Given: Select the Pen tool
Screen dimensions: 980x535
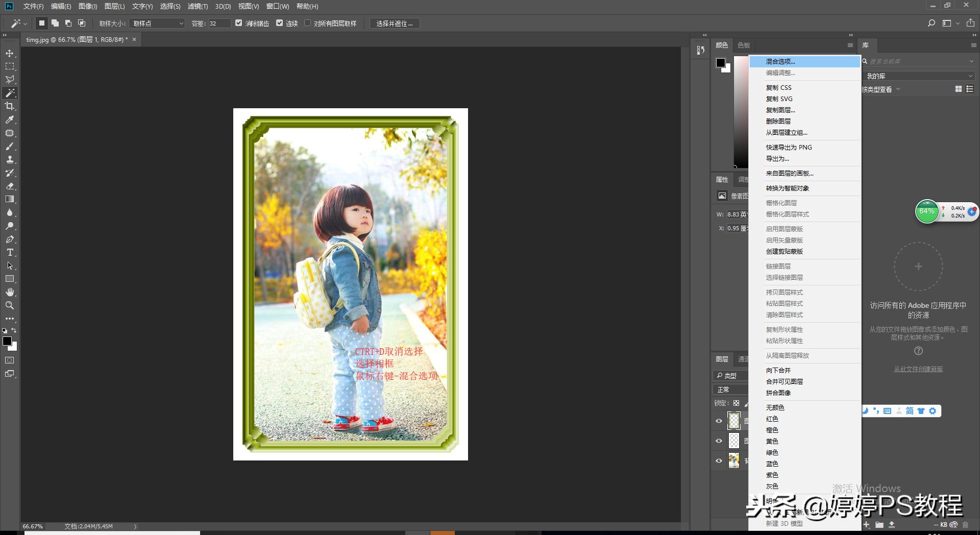Looking at the screenshot, I should (10, 239).
